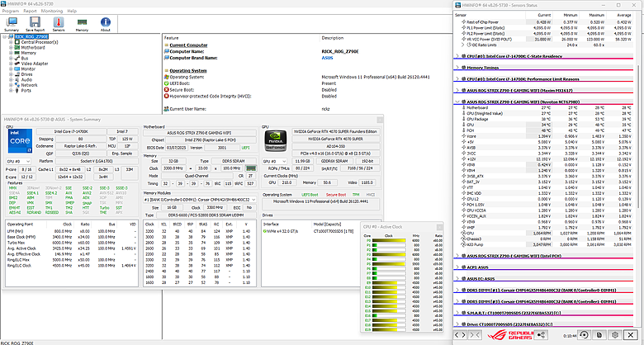
Task: Click the reset min/max clock icon
Action: [x=585, y=335]
